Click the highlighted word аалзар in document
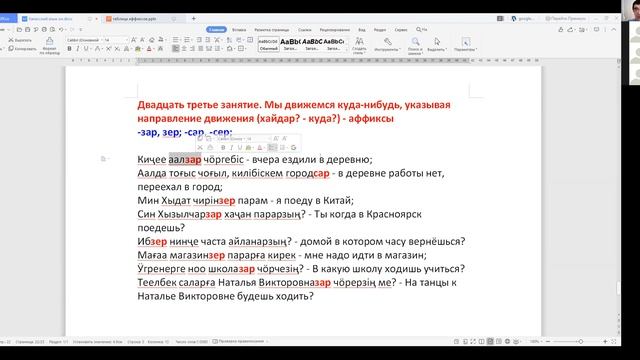 185,160
